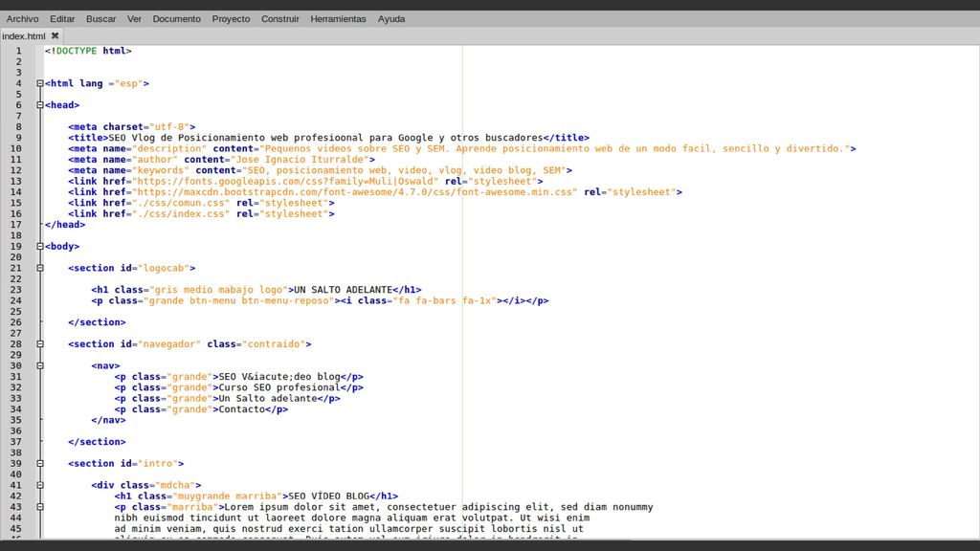Collapse the mdcha div fold on line 41
The width and height of the screenshot is (980, 551).
pos(40,485)
